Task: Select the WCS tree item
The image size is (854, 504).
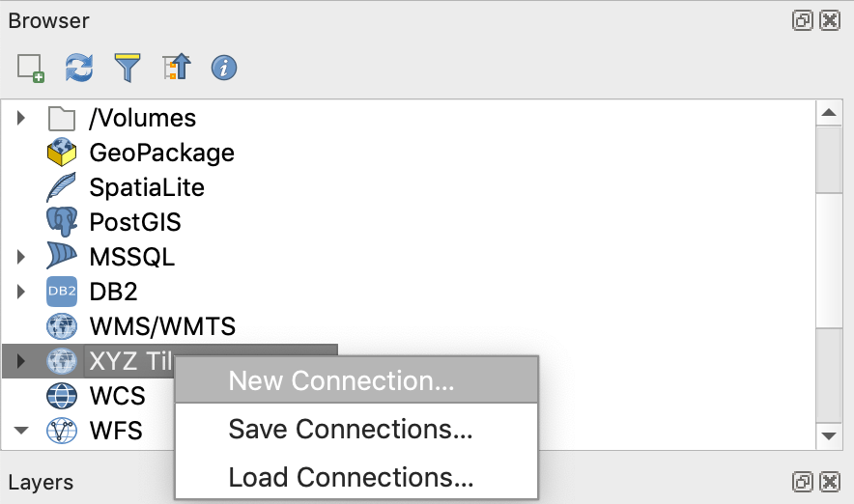Action: pyautogui.click(x=117, y=396)
